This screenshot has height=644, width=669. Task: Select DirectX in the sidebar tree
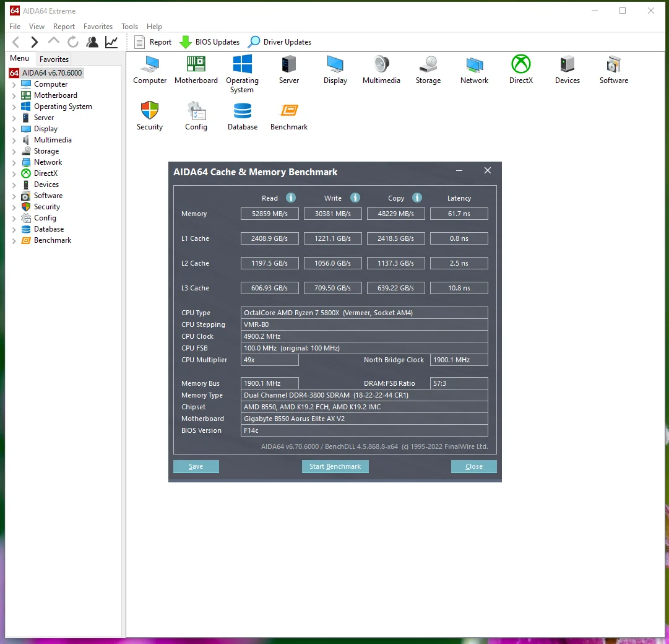[46, 173]
